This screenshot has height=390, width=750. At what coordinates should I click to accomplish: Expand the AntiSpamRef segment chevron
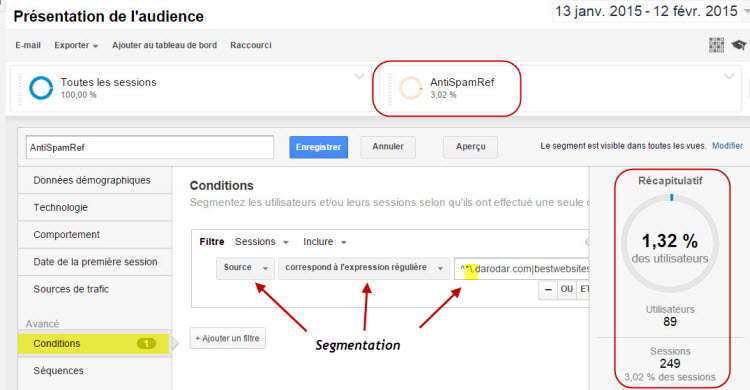coord(729,77)
